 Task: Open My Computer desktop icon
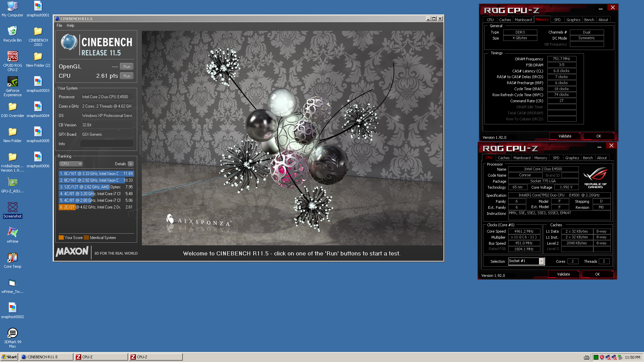coord(12,9)
